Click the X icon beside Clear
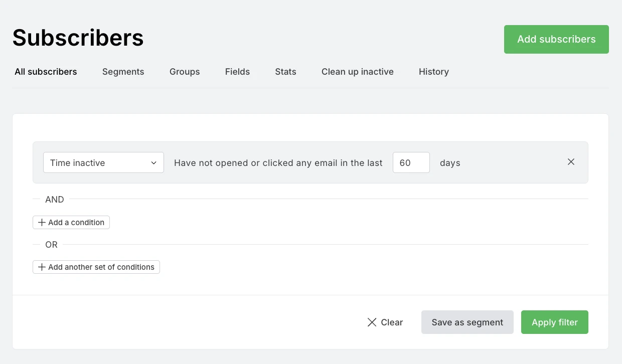The width and height of the screenshot is (622, 364). 372,322
